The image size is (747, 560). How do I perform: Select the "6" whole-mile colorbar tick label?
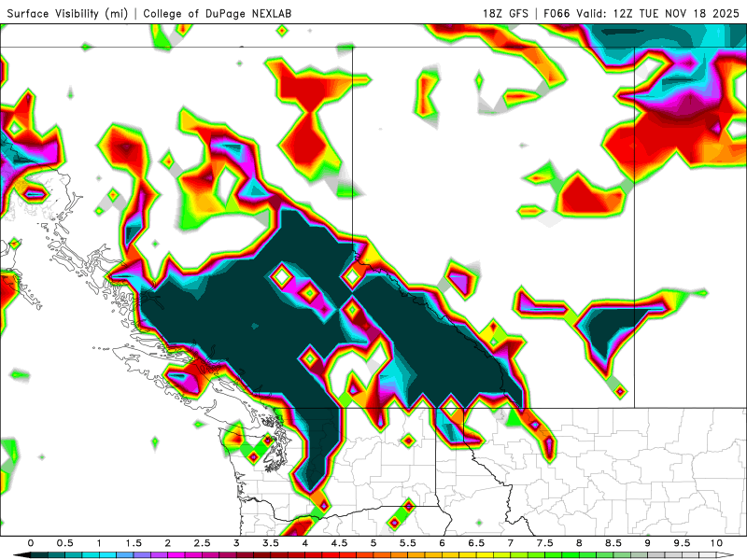click(x=442, y=543)
